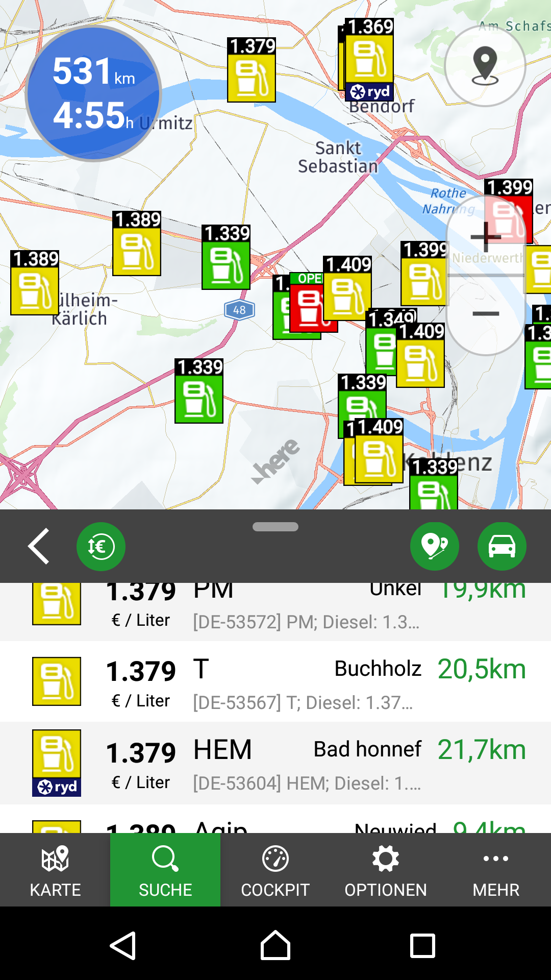The image size is (551, 980).
Task: Center map with the location pin button
Action: pos(485,66)
